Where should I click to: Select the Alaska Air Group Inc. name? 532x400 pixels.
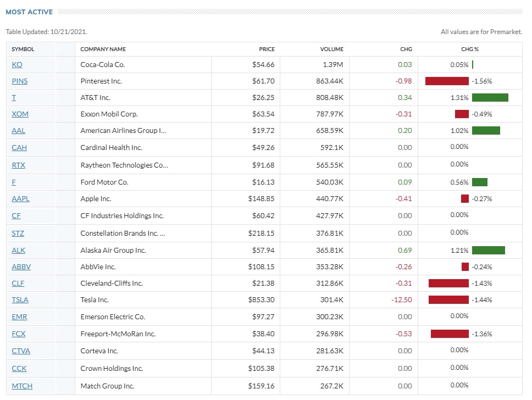click(x=113, y=251)
